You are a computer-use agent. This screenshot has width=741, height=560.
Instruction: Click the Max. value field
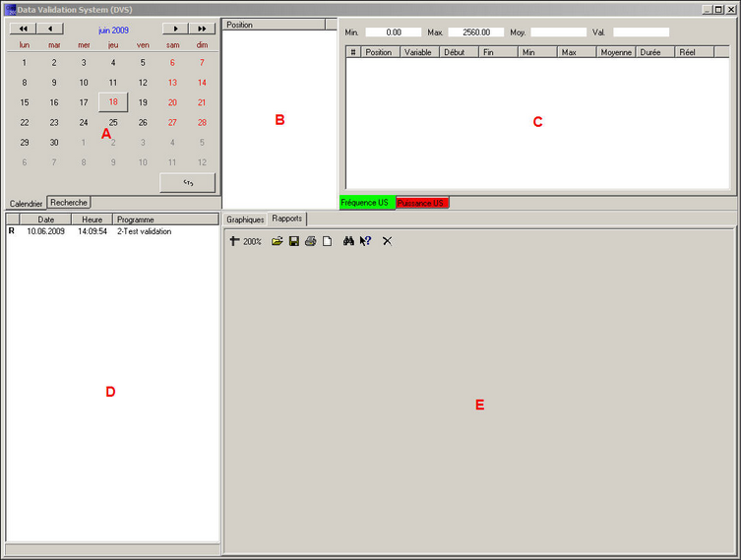click(476, 32)
